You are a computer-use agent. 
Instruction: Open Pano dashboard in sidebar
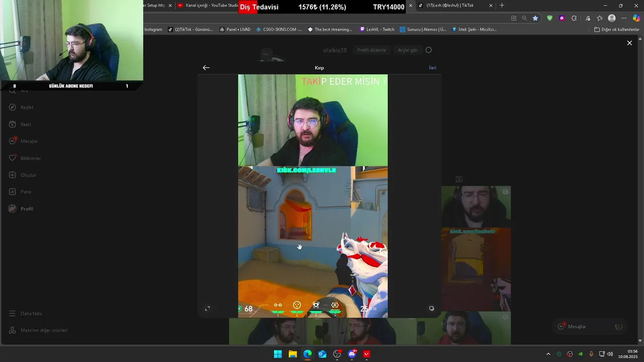coord(20,192)
